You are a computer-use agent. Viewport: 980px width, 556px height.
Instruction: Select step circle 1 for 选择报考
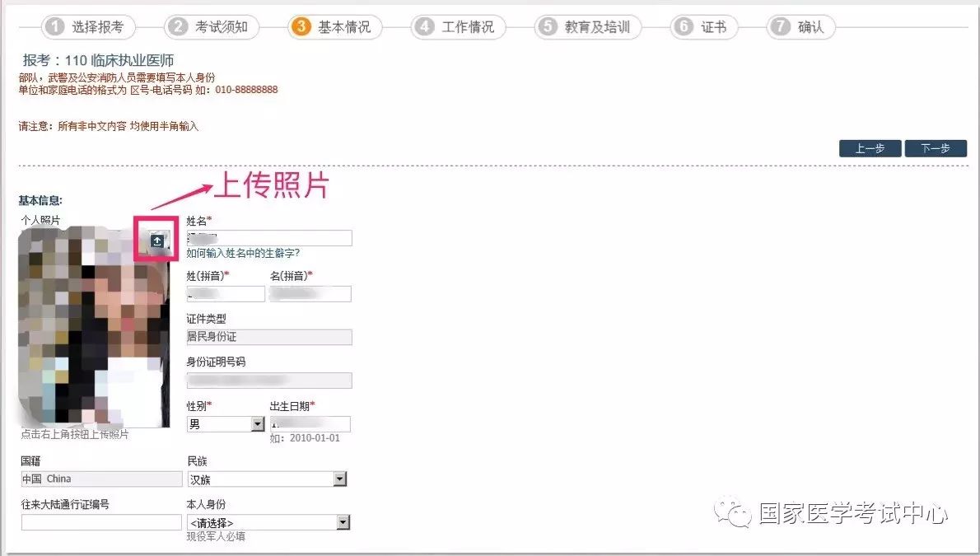pyautogui.click(x=54, y=26)
